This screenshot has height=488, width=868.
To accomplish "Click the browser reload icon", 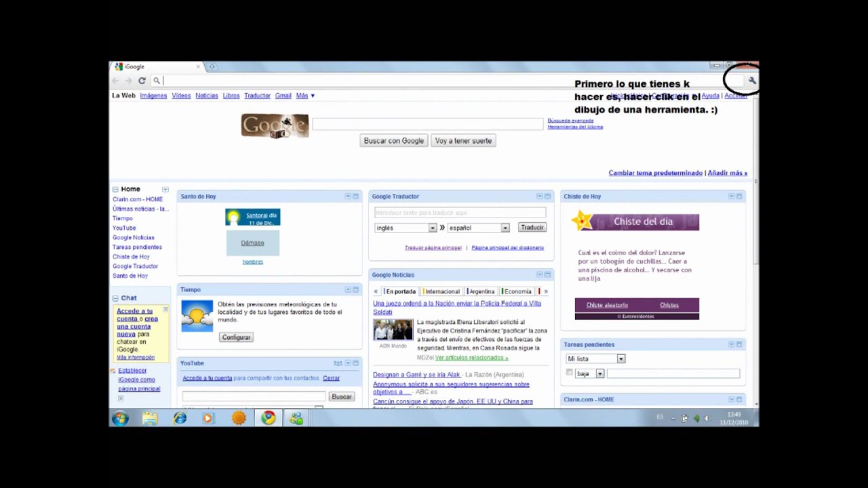I will (x=142, y=81).
